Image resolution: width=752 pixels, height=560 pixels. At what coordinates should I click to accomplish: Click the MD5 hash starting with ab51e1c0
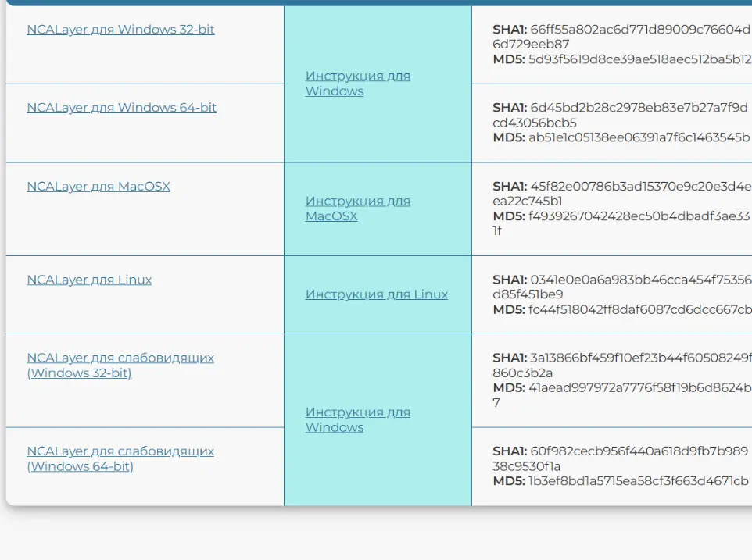coord(639,137)
